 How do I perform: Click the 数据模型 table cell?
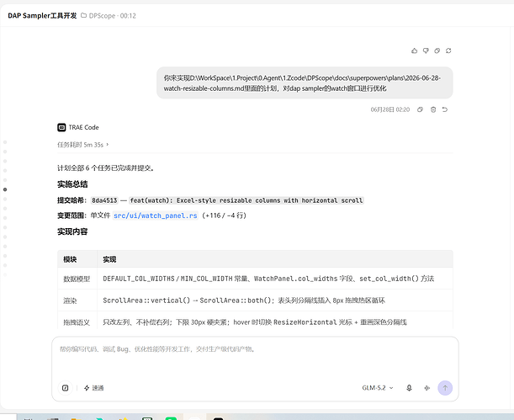click(x=77, y=279)
